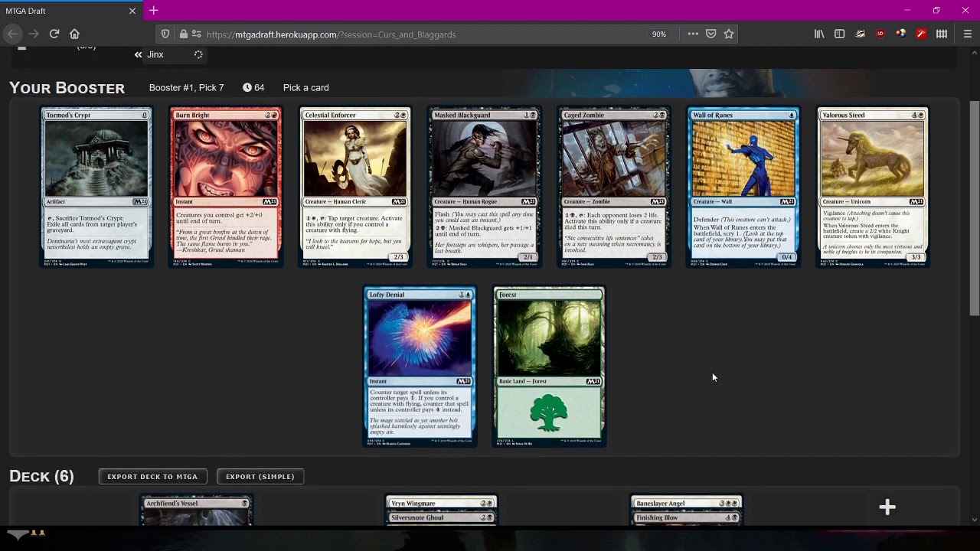The height and width of the screenshot is (551, 980).
Task: Open the Firefox hamburger menu
Action: (968, 34)
